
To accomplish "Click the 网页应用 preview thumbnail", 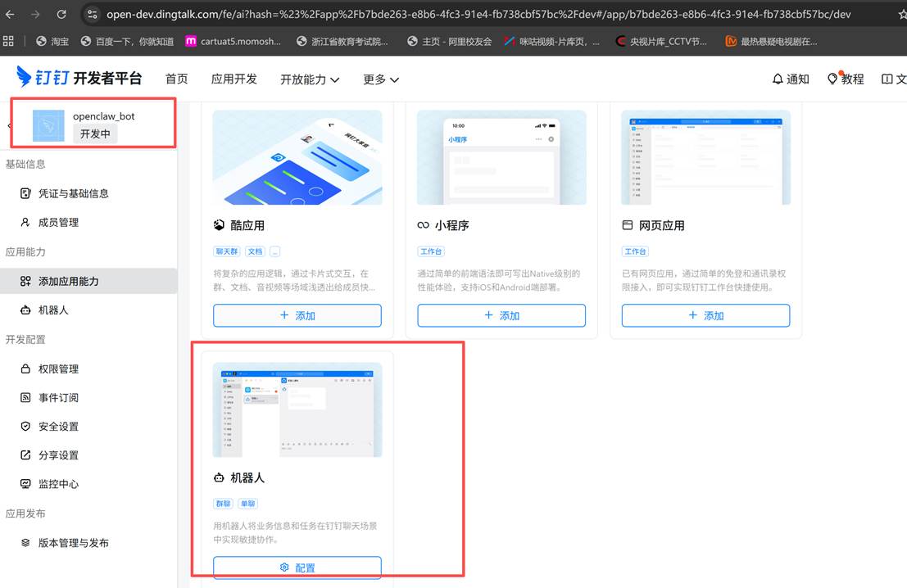I will coord(705,157).
